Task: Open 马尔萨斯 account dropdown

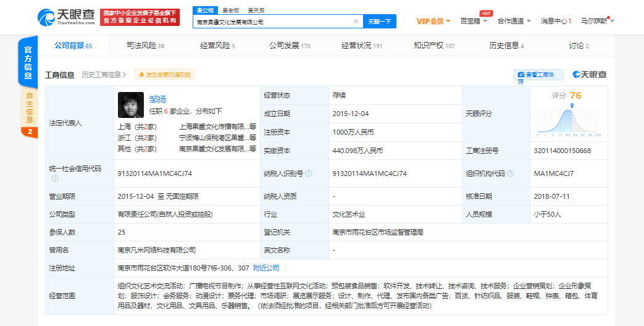Action: (x=598, y=21)
